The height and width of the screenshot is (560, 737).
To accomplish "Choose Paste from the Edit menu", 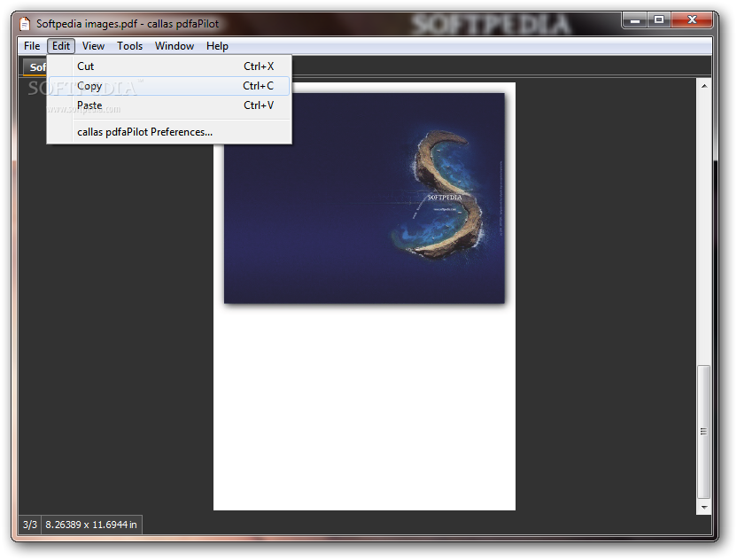I will click(x=169, y=105).
